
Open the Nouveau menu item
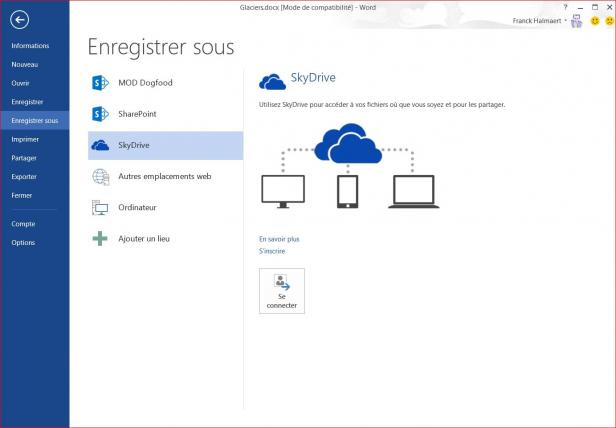click(25, 64)
